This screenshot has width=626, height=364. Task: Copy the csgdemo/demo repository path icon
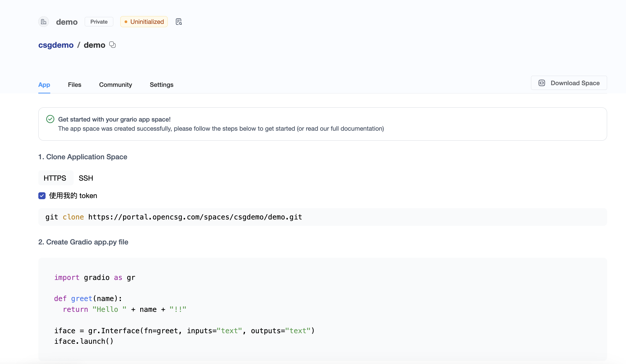[112, 45]
